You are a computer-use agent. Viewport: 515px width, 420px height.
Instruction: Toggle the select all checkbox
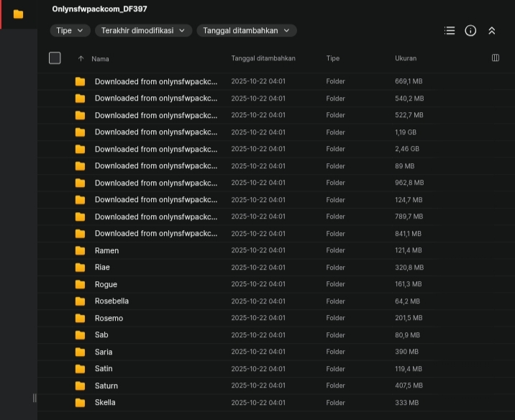click(x=55, y=58)
